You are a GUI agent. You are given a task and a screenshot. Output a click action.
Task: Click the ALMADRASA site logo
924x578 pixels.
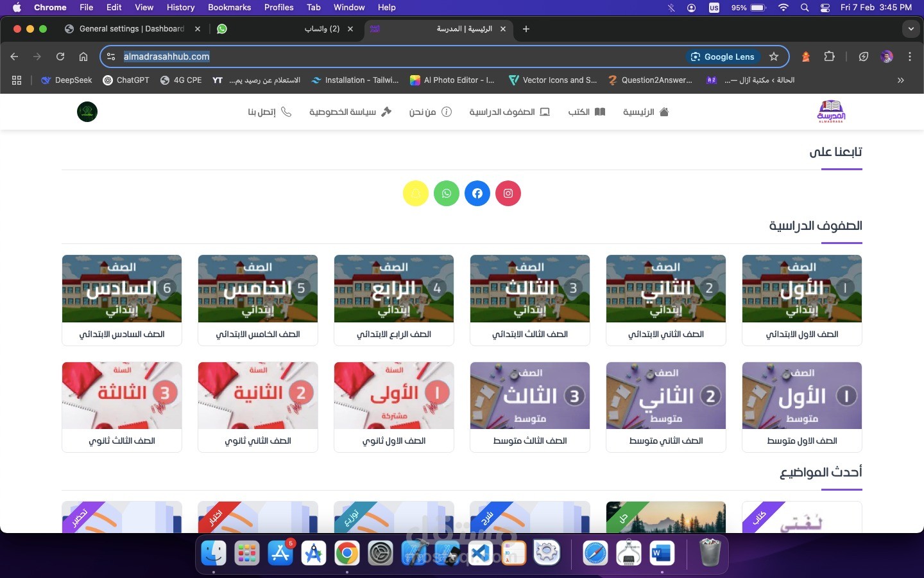832,112
